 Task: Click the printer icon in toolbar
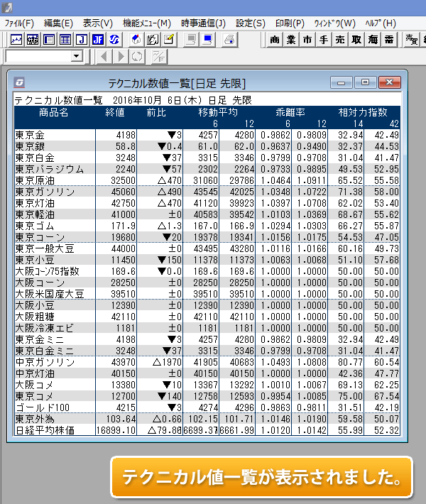(x=229, y=40)
